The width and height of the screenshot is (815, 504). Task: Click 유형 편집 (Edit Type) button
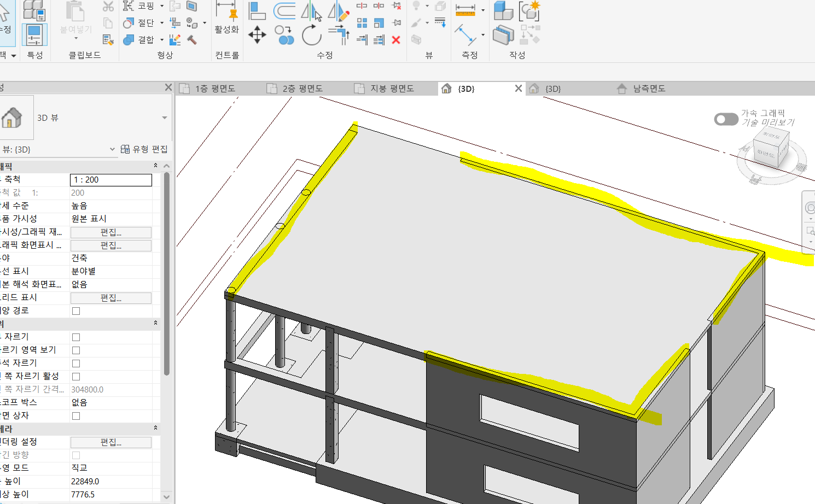point(144,149)
